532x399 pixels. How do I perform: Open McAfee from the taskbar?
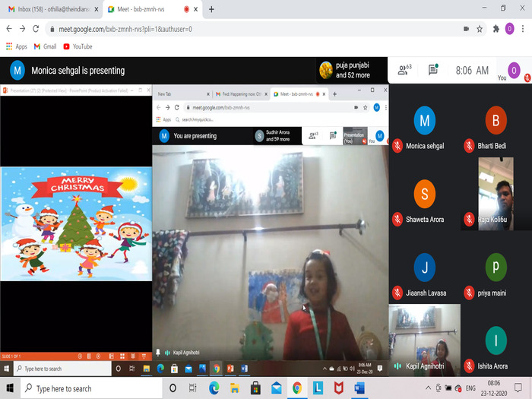(x=339, y=388)
